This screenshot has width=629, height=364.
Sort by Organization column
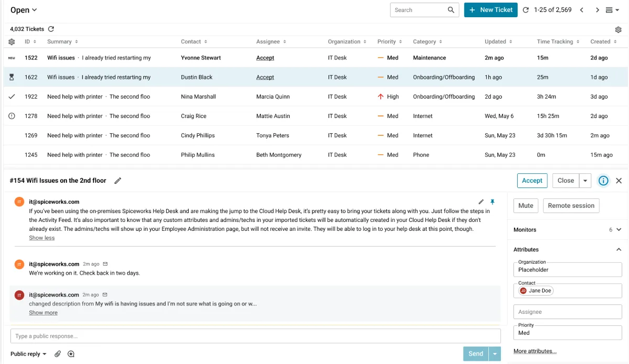[347, 42]
